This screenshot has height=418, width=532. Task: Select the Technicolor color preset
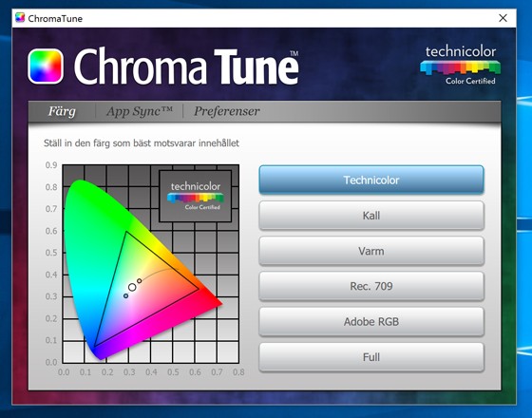pos(371,180)
